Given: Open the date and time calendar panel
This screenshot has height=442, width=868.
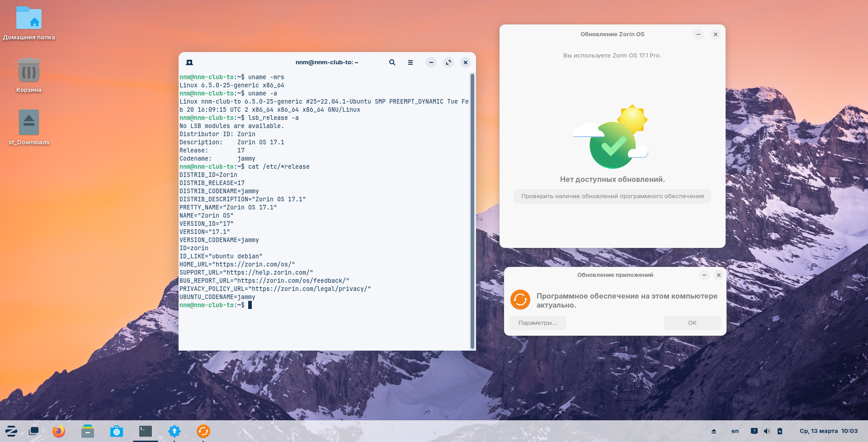Looking at the screenshot, I should (828, 431).
